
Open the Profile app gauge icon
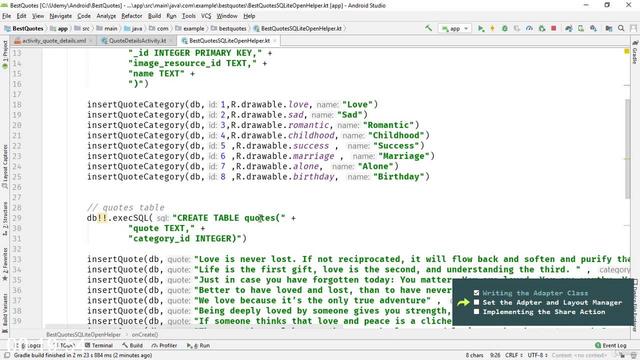[x=529, y=28]
